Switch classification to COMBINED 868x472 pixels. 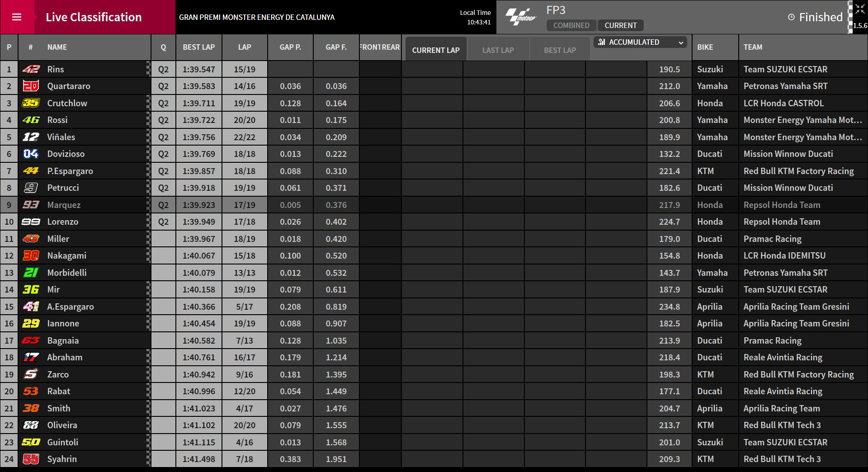(x=571, y=25)
